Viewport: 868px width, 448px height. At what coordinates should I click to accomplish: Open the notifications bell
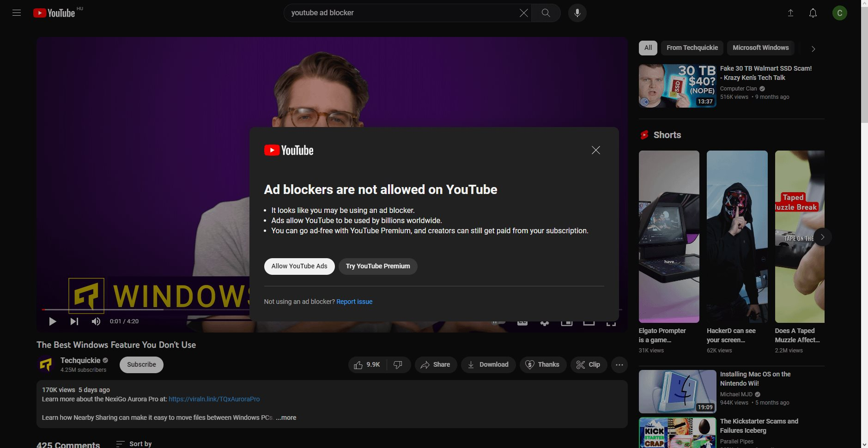[x=813, y=13]
